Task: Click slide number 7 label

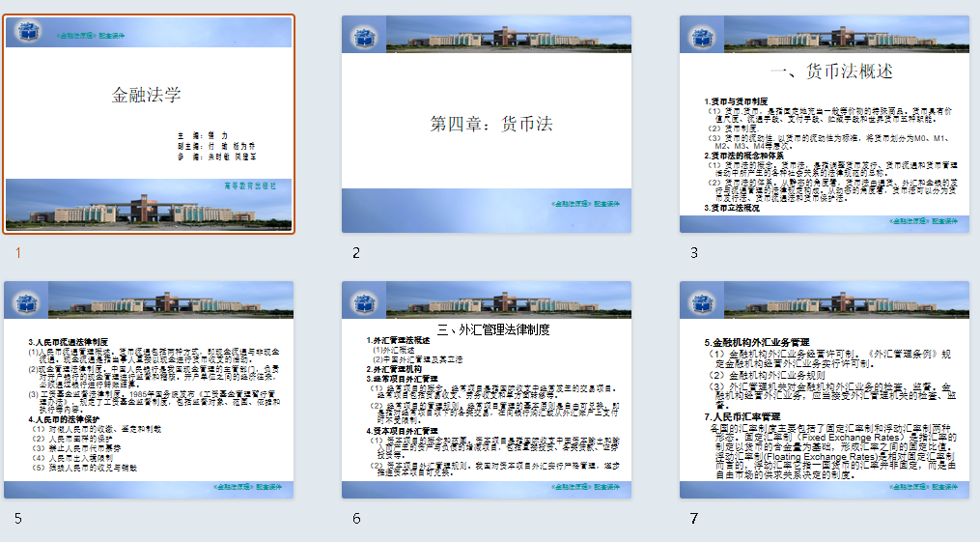Action: (694, 519)
